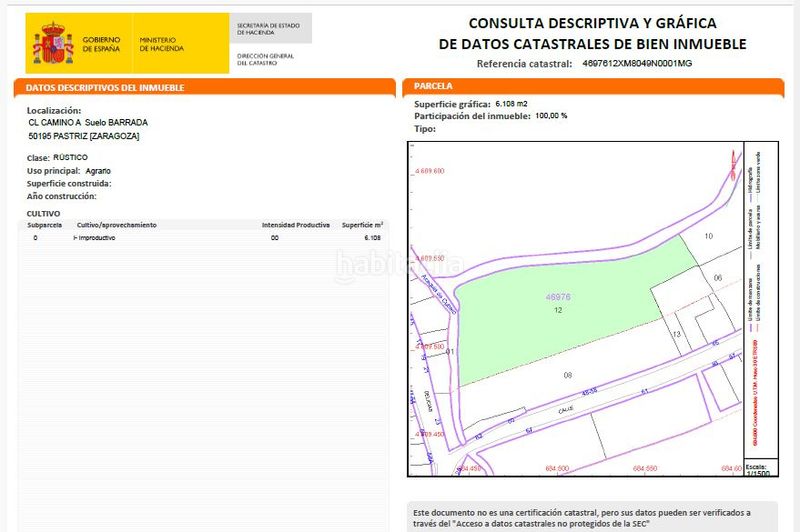Select the "6.108 m2" graphic surface value
Screen dimensions: 800x532
[x=511, y=104]
